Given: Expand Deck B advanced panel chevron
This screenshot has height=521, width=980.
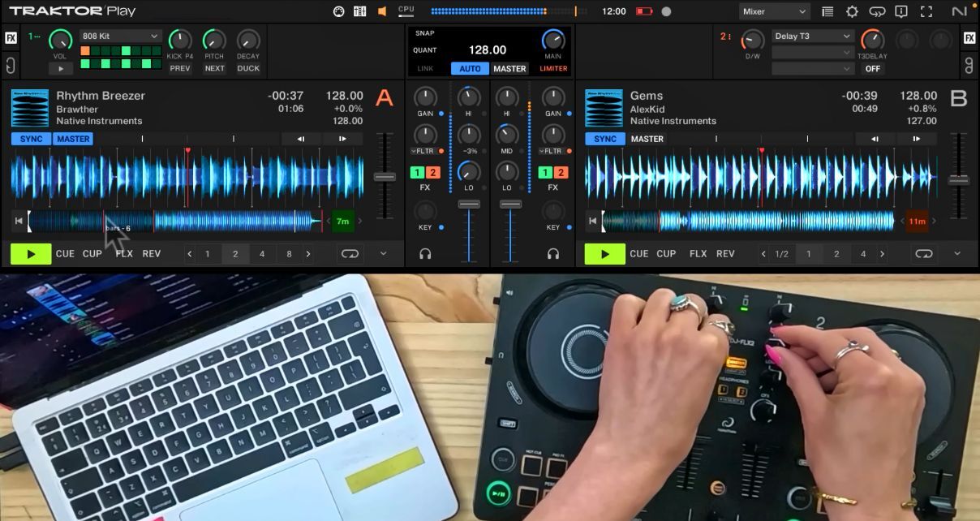Looking at the screenshot, I should (957, 254).
